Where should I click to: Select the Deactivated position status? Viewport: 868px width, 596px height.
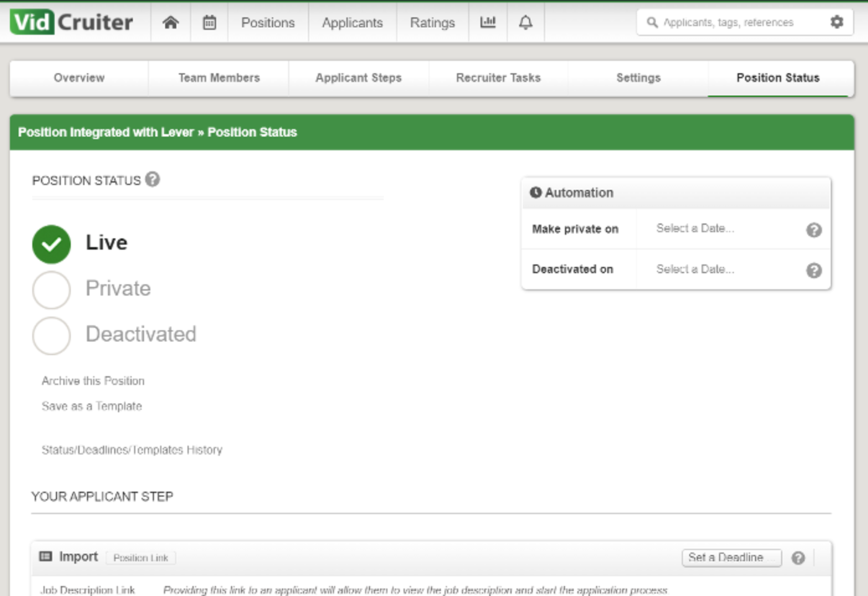tap(51, 335)
